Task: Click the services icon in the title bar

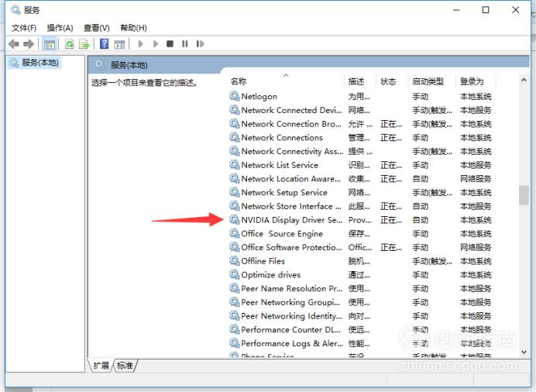Action: pos(15,10)
